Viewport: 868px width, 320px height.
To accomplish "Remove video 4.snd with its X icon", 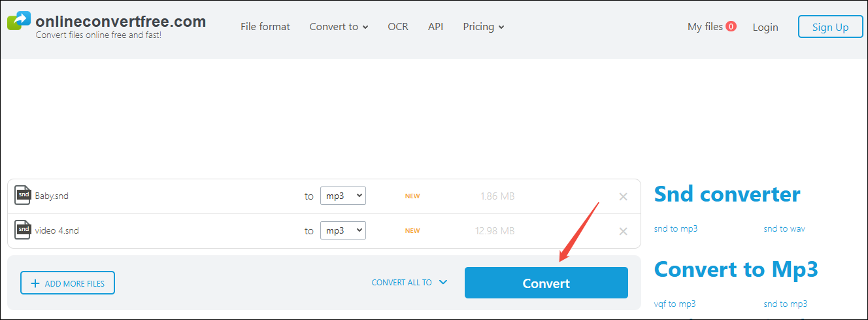I will tap(623, 231).
